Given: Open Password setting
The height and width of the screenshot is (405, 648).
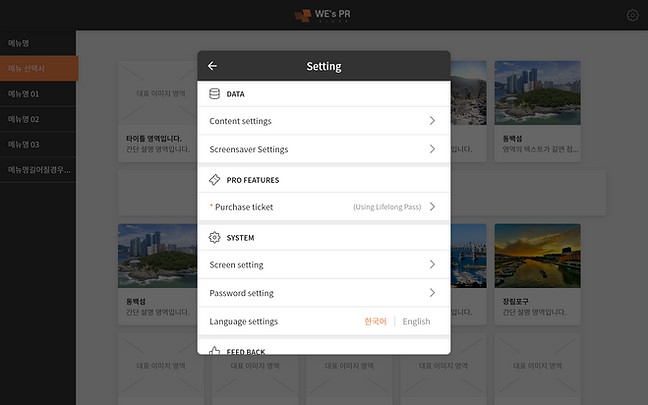Looking at the screenshot, I should click(x=324, y=293).
